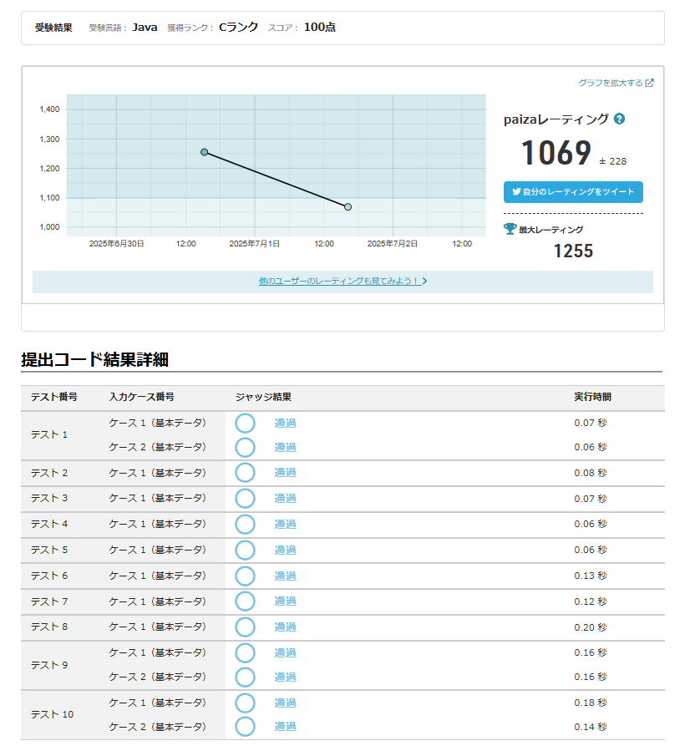This screenshot has height=746, width=700.
Task: Open the 通過 link for Test 9 Case 1
Action: coord(285,652)
